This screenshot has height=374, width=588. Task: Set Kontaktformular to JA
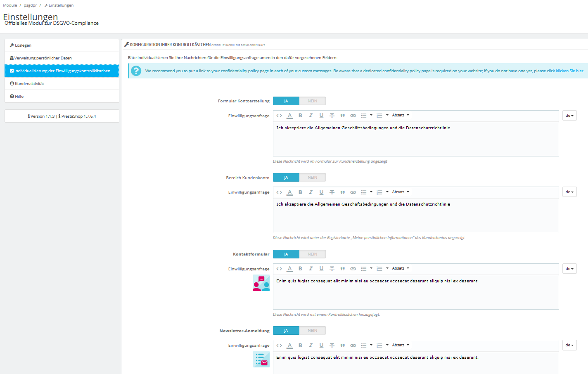click(x=286, y=254)
